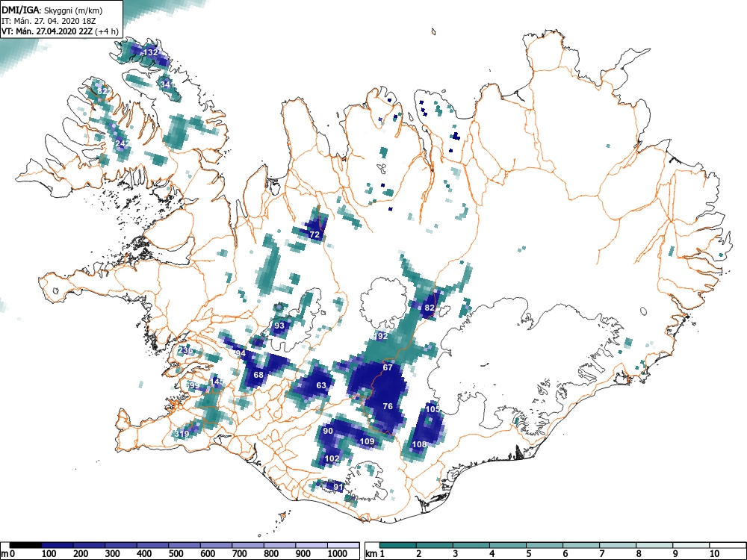
Task: Select the 90 visibility value label
Action: pos(328,431)
